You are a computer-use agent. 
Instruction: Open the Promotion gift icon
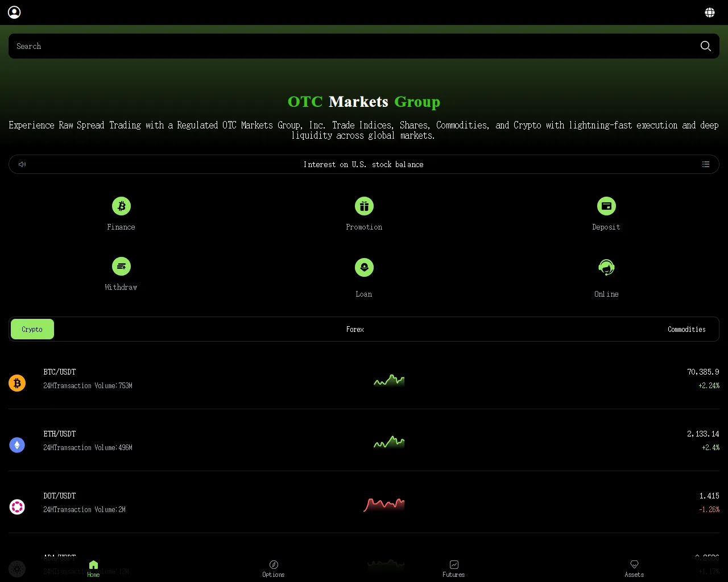coord(364,206)
